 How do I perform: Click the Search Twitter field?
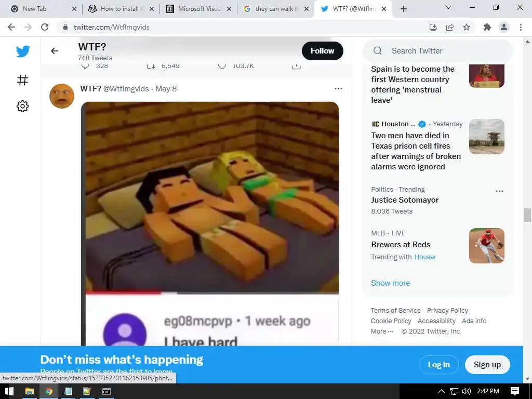437,51
